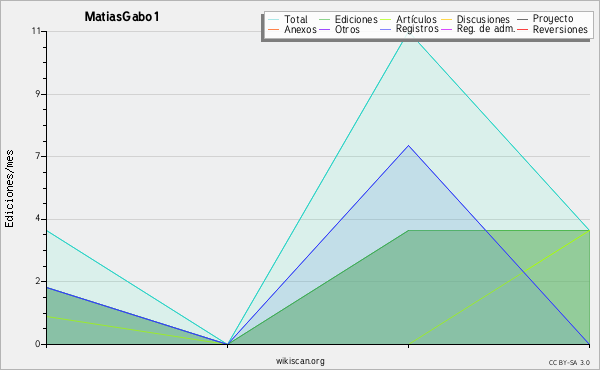Click the y-axis value 9
600x370 pixels.
tap(38, 94)
